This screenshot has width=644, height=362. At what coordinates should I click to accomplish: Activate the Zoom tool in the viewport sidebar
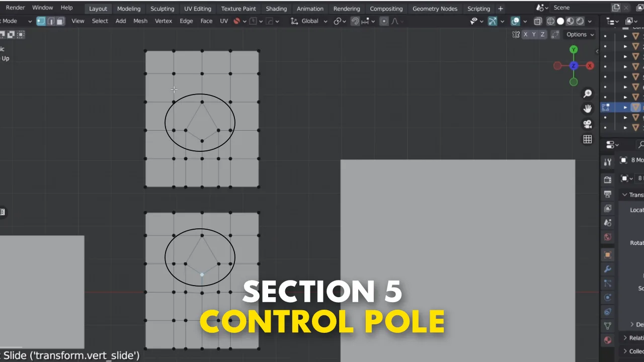(x=588, y=94)
